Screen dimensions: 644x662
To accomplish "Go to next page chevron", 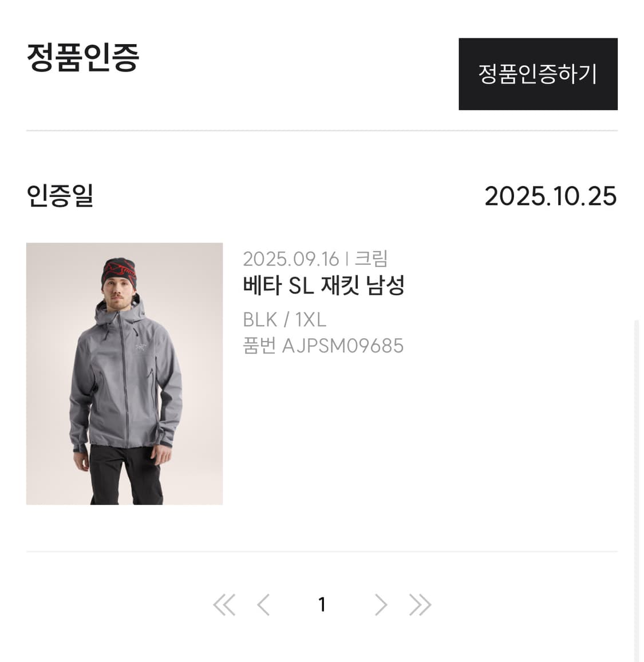I will pyautogui.click(x=381, y=605).
